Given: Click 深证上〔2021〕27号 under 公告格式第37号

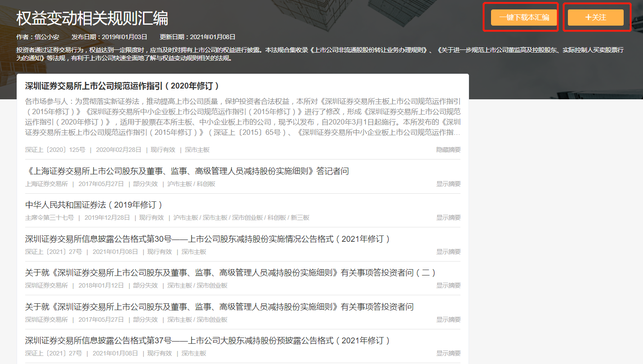Looking at the screenshot, I should (x=54, y=353).
